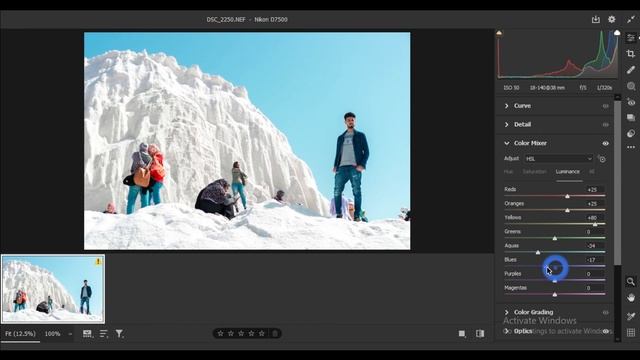The image size is (640, 360).
Task: Select the filmstrip thumbnail image
Action: tap(53, 289)
